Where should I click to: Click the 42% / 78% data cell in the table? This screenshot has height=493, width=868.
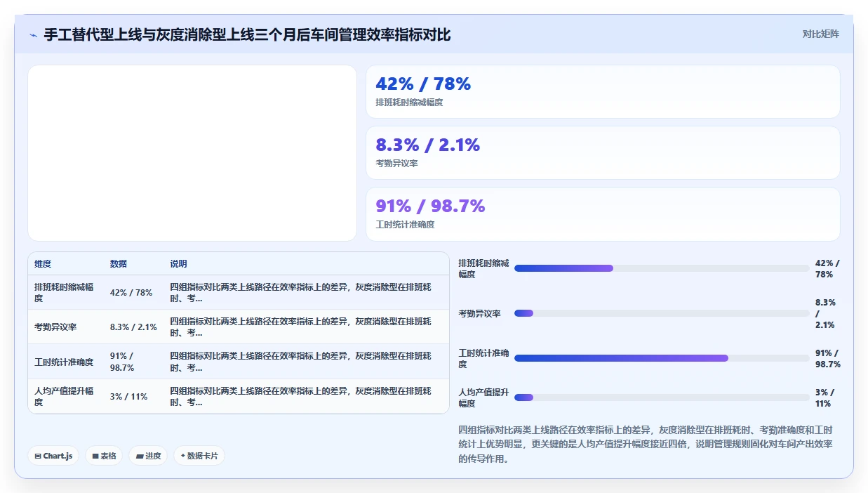tap(131, 293)
